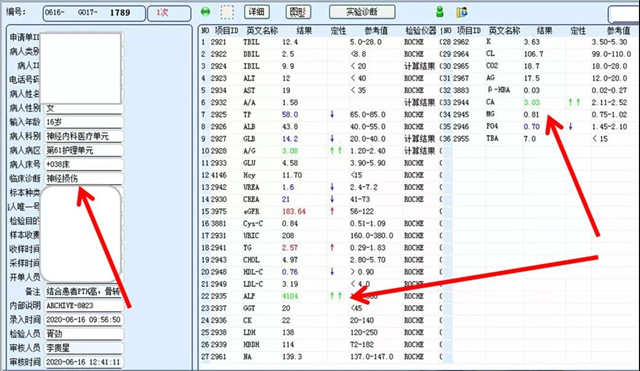Click the LDH result 138
Image resolution: width=640 pixels, height=371 pixels.
pyautogui.click(x=288, y=333)
